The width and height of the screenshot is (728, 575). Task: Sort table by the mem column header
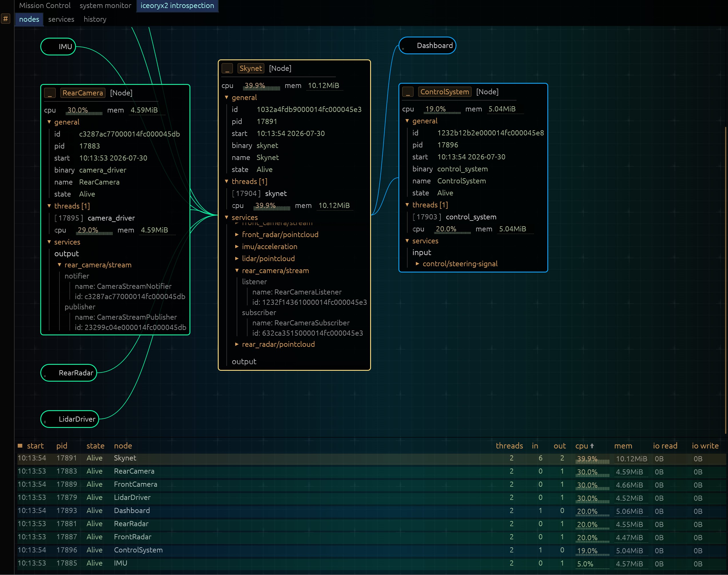coord(623,446)
